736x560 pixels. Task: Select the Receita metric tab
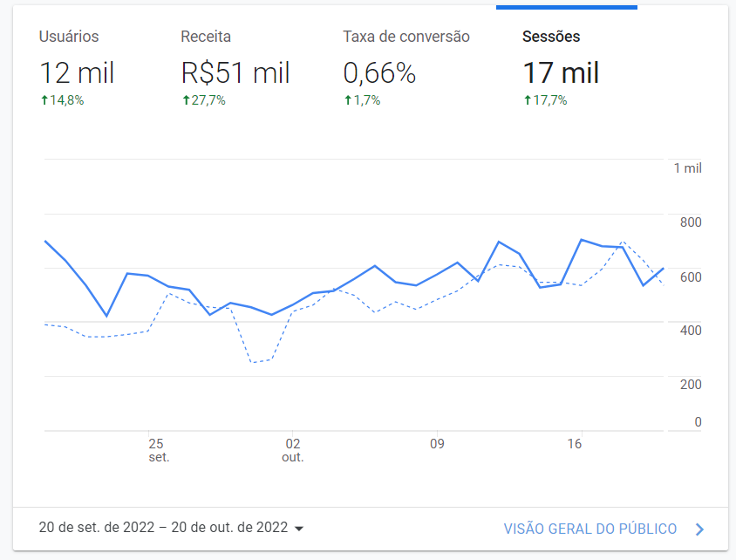(206, 37)
